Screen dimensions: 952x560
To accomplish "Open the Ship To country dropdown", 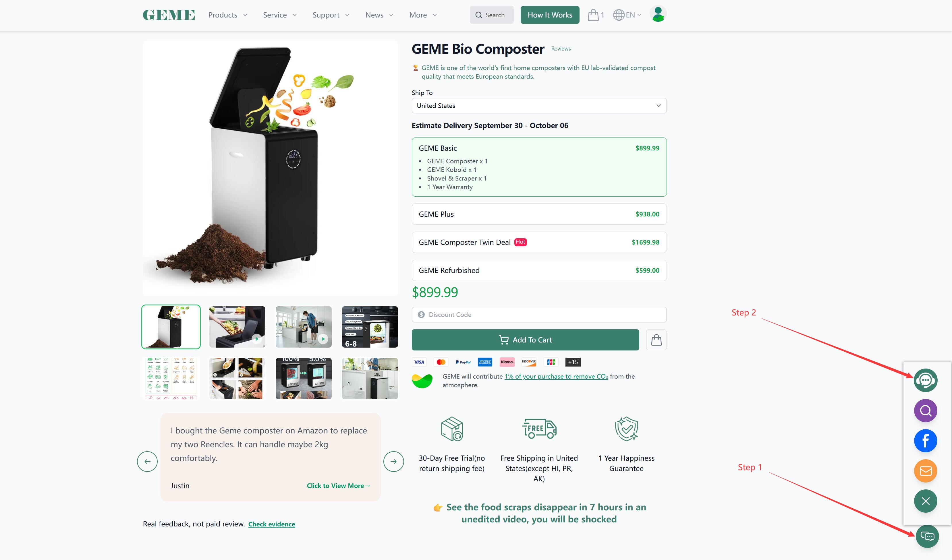I will [x=539, y=106].
